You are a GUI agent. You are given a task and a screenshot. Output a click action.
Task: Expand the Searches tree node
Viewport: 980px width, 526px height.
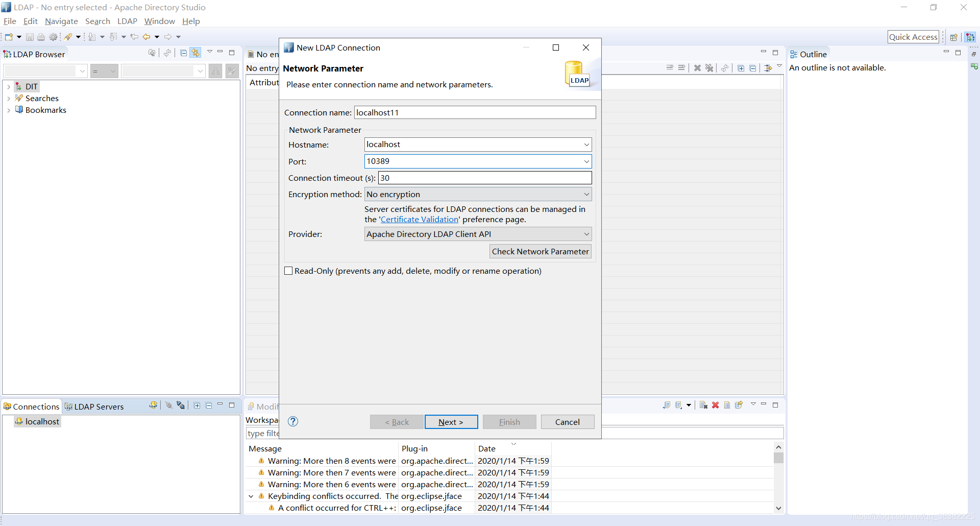coord(9,99)
